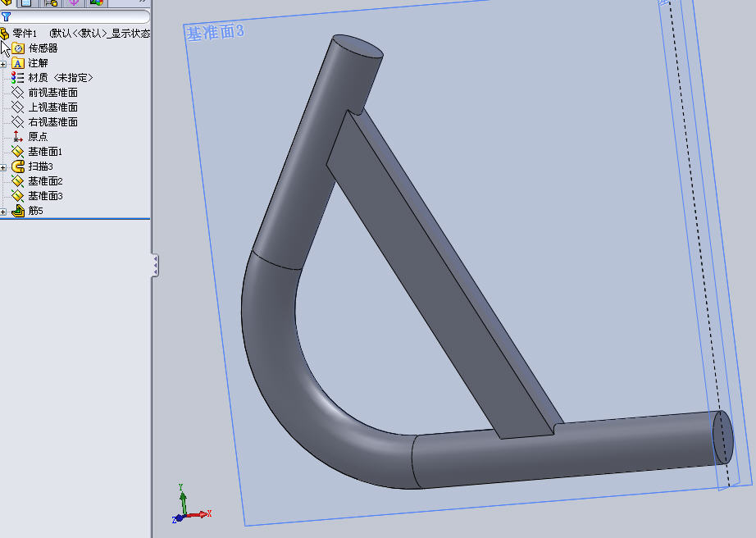Viewport: 756px width, 538px height.
Task: Expand the 筋5 rib feature
Action: point(3,212)
